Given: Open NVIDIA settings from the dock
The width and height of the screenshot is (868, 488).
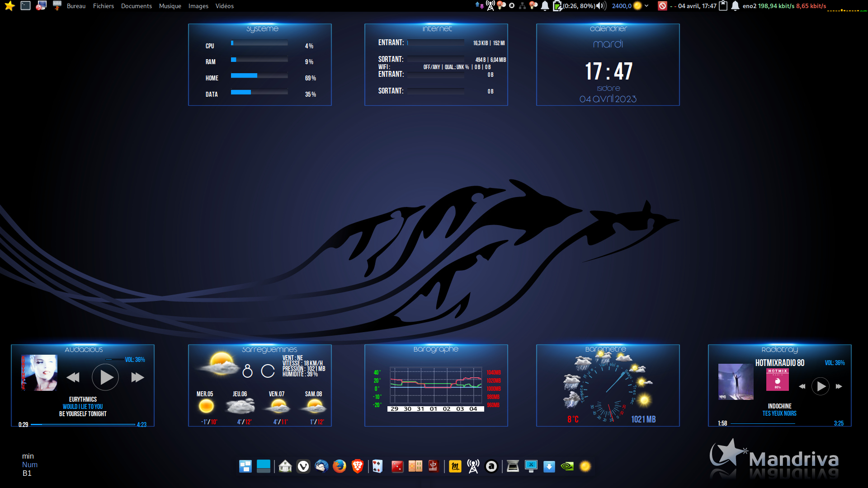Looking at the screenshot, I should coord(567,466).
